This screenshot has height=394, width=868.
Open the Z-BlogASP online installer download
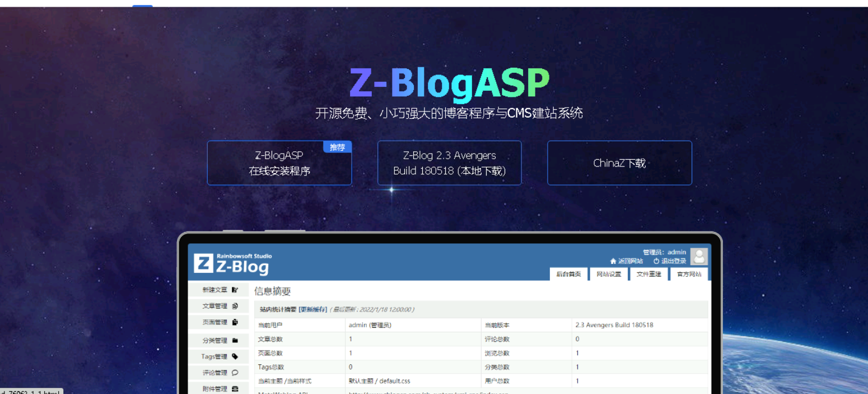click(279, 163)
